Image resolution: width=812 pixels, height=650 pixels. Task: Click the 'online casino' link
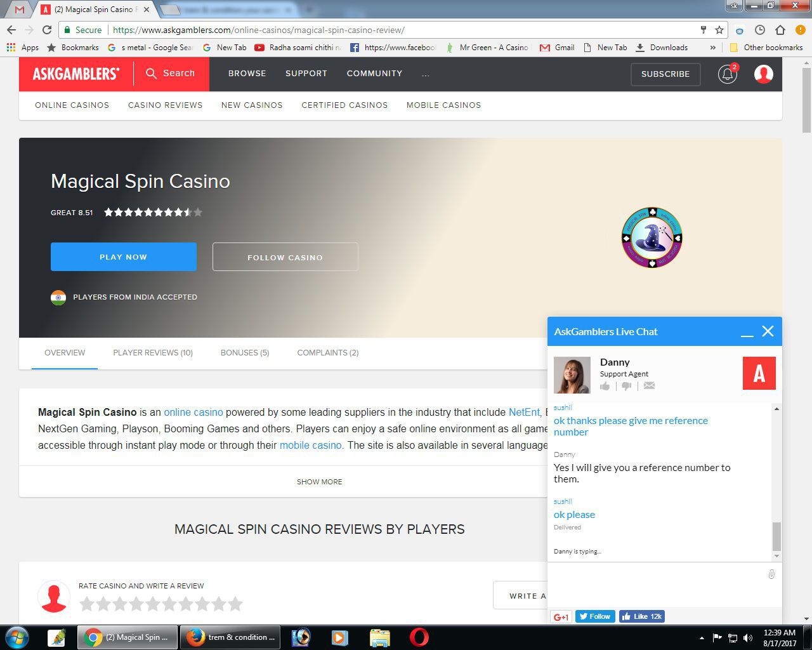click(x=193, y=412)
